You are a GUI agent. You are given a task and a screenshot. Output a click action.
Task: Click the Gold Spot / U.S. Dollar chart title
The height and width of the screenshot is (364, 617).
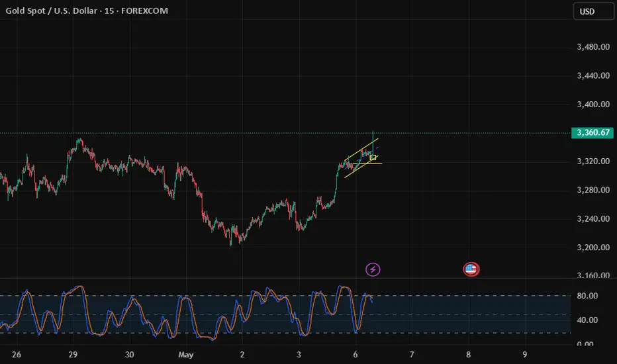click(x=87, y=11)
